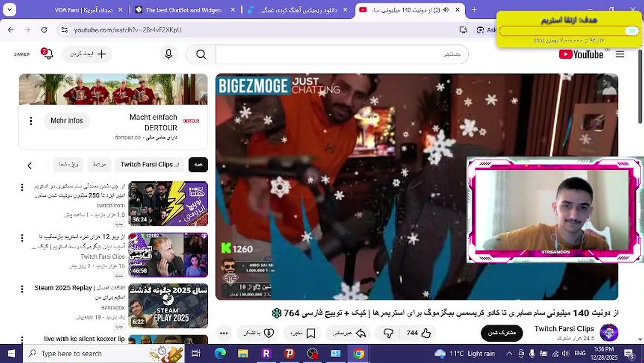Dislike the video with thumbs down

[x=388, y=333]
